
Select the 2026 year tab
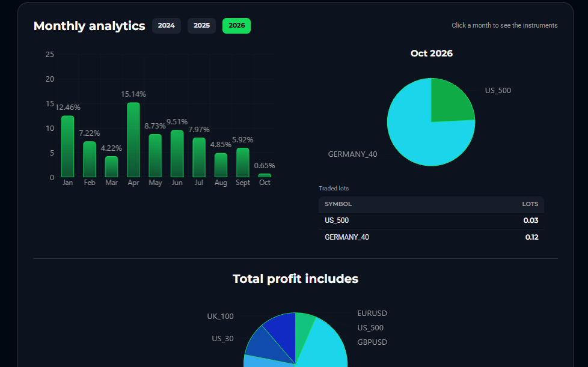click(x=236, y=26)
